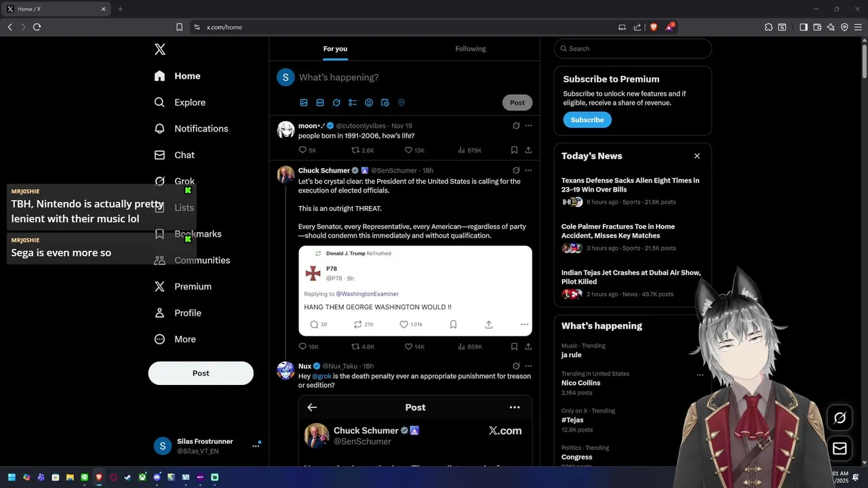
Task: Reload the page in browser toolbar
Action: click(x=37, y=27)
